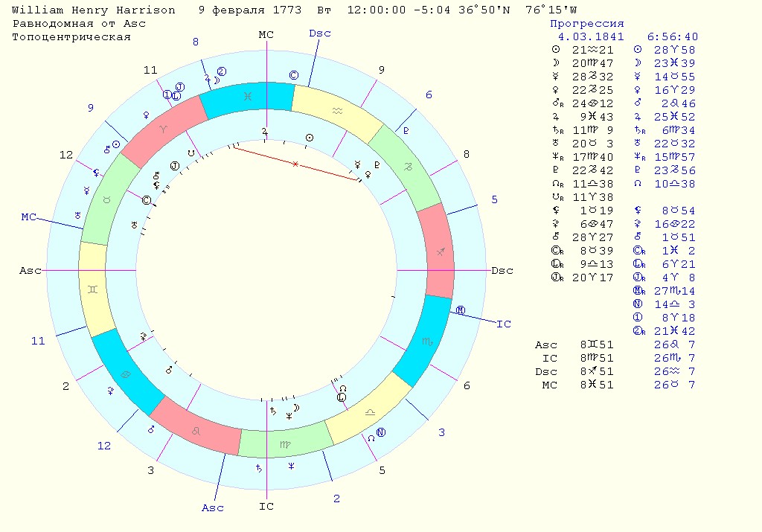Select the Прогрессия heading

tap(586, 23)
